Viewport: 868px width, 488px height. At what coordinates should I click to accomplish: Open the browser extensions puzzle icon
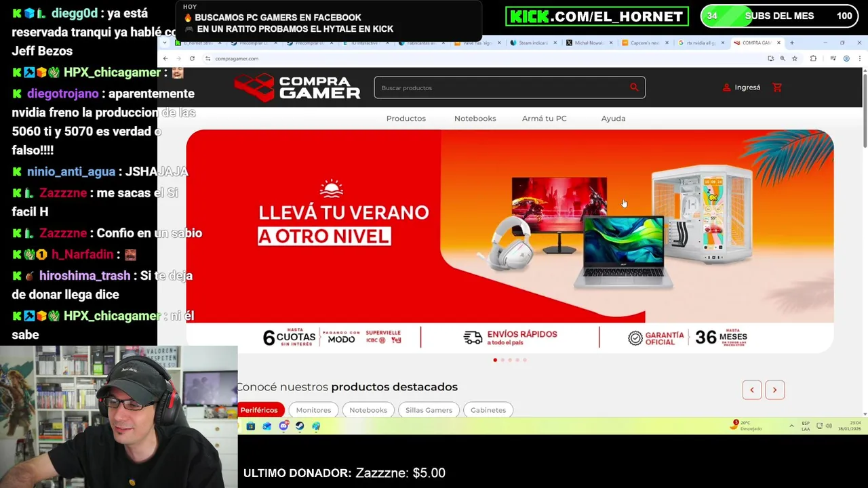813,59
